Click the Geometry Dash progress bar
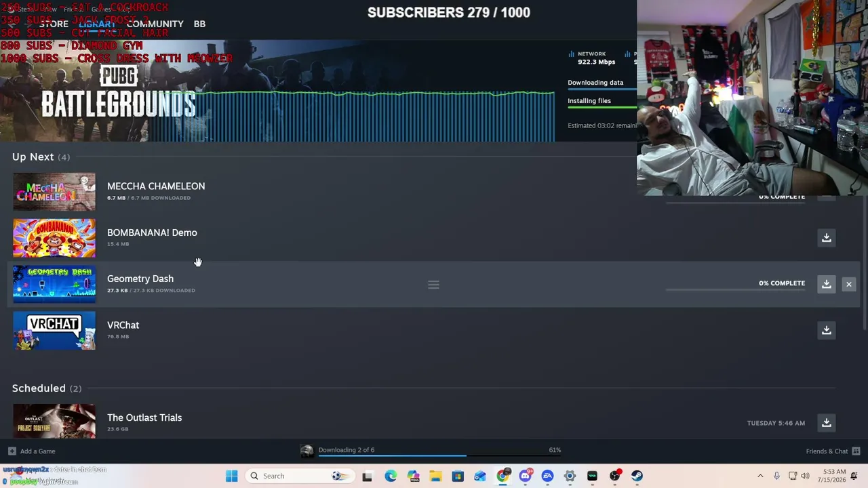 click(x=735, y=289)
